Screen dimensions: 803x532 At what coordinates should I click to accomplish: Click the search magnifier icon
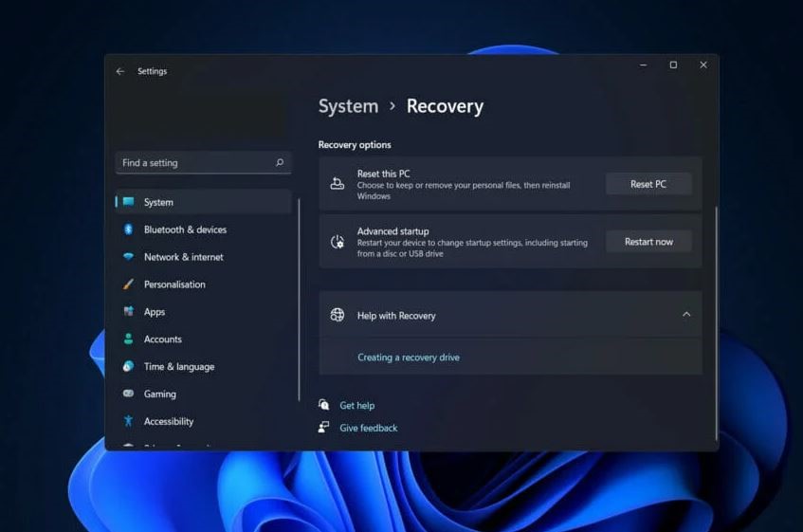click(x=280, y=162)
